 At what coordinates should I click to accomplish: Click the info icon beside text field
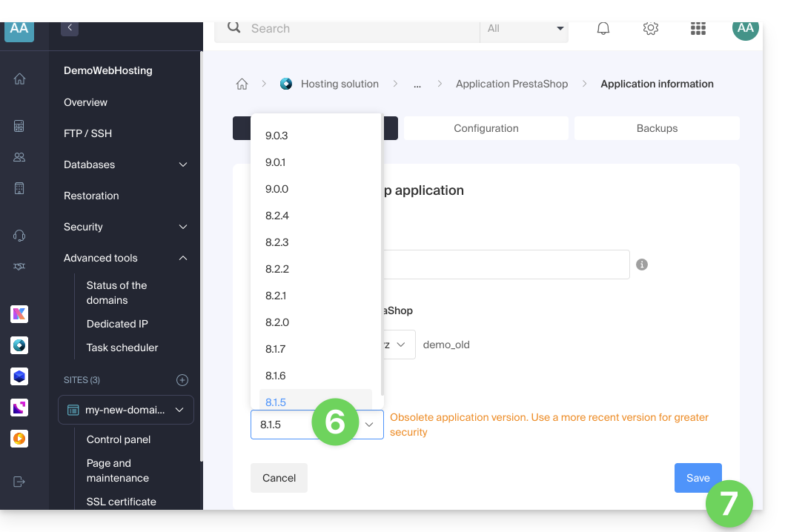[642, 265]
